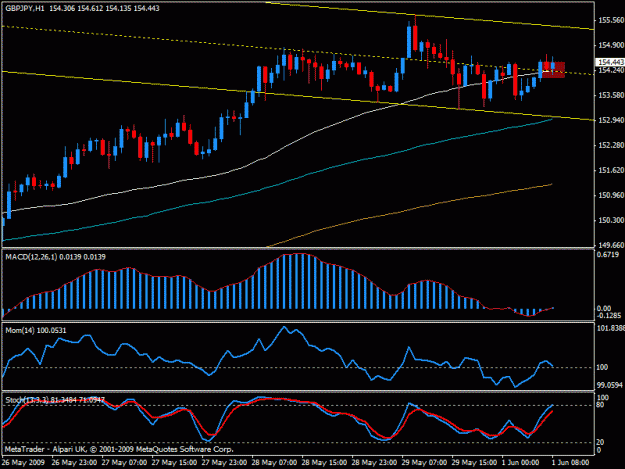Select the 152.940 price scale value
This screenshot has height=469, width=625.
(611, 120)
